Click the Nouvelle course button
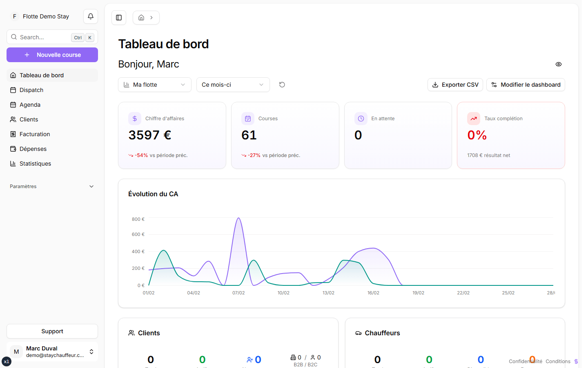The width and height of the screenshot is (588, 368). pyautogui.click(x=52, y=55)
